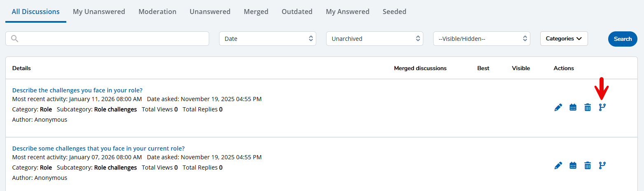This screenshot has width=644, height=191.
Task: Delete the second discussion via trash icon
Action: 588,166
